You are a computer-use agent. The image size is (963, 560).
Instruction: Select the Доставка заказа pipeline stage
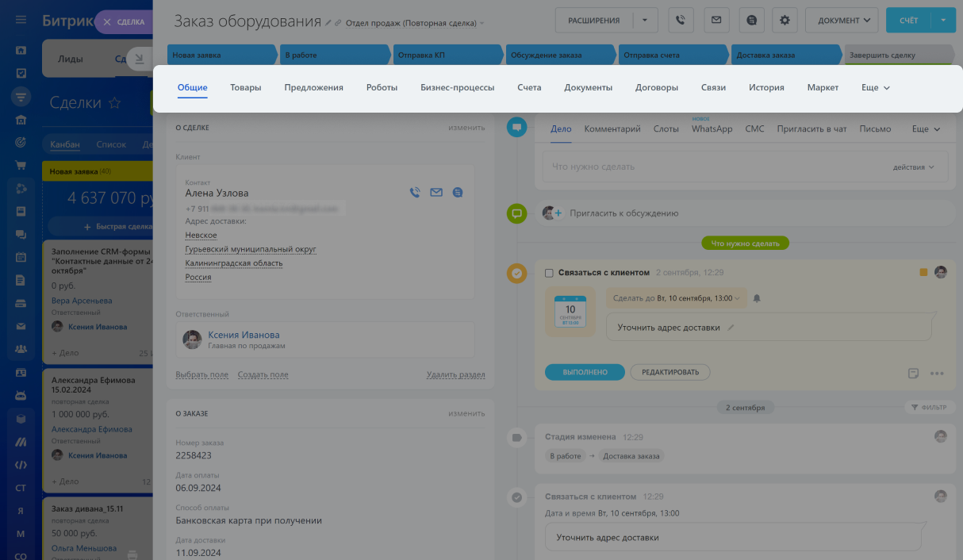tap(784, 56)
